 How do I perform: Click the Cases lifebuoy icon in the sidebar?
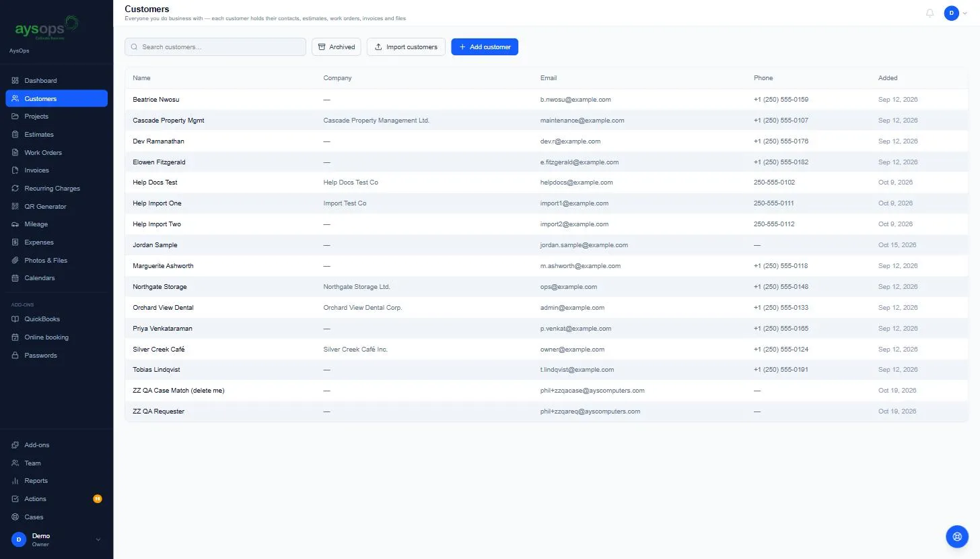pos(15,517)
